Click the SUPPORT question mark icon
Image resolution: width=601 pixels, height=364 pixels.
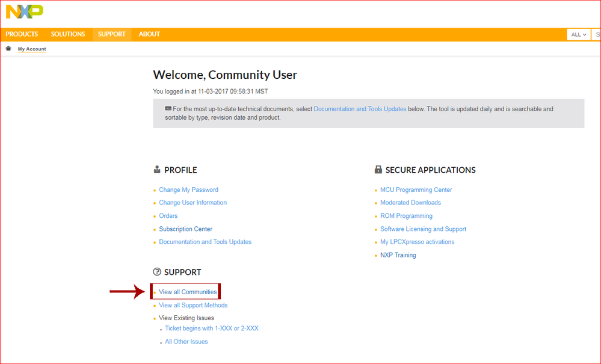[x=157, y=272]
